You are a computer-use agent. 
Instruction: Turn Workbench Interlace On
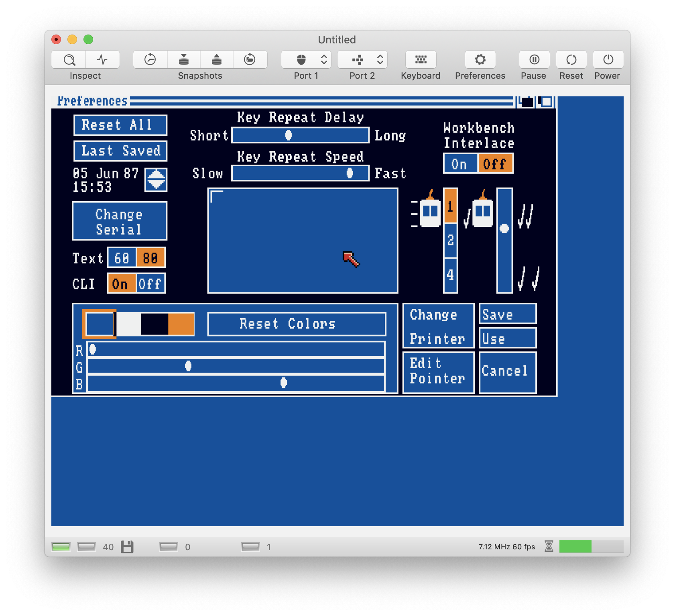(460, 164)
